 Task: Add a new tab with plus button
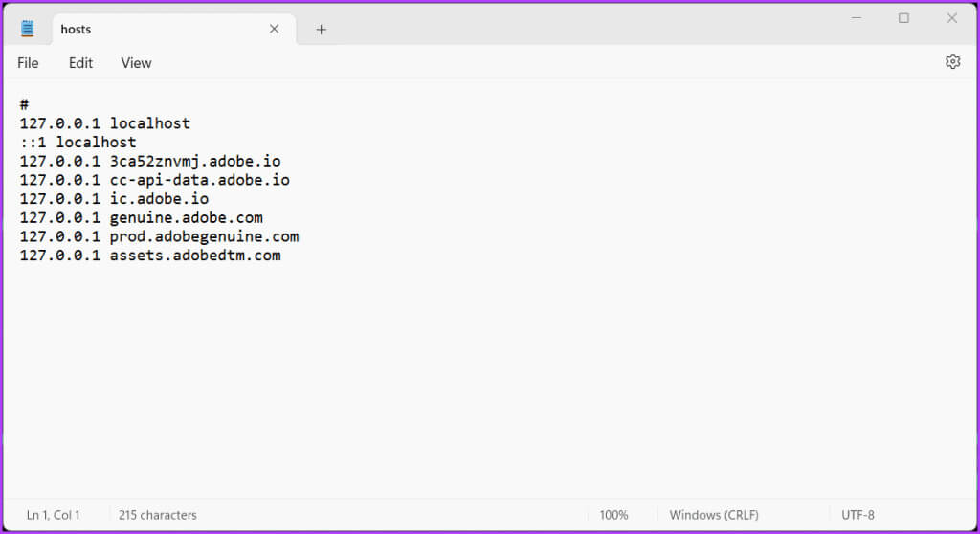[x=321, y=30]
